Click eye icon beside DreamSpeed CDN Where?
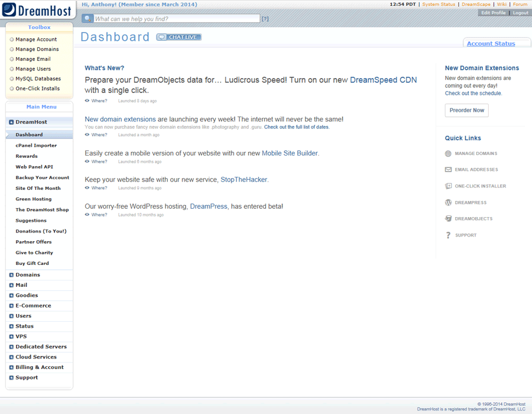 click(87, 101)
